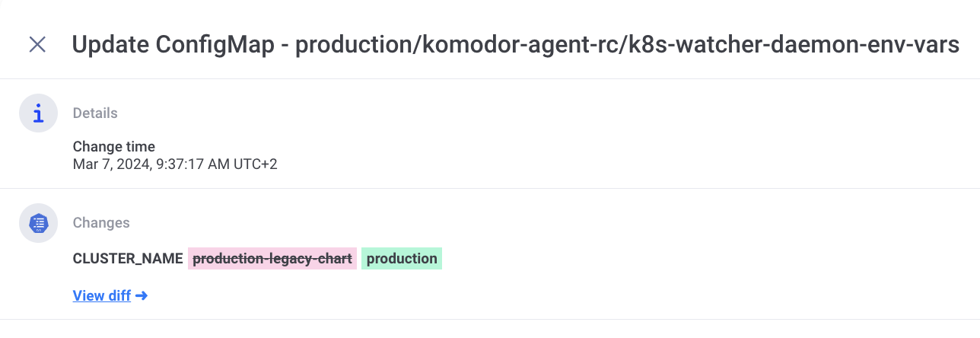The image size is (980, 338).
Task: Close the Update ConfigMap panel
Action: tap(37, 44)
